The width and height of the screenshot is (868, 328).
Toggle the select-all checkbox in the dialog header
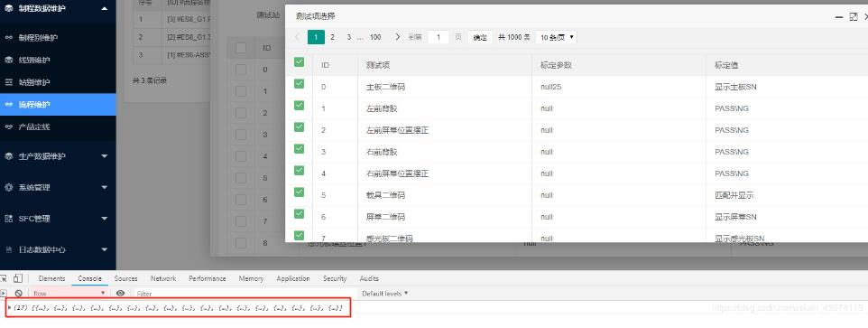[299, 62]
